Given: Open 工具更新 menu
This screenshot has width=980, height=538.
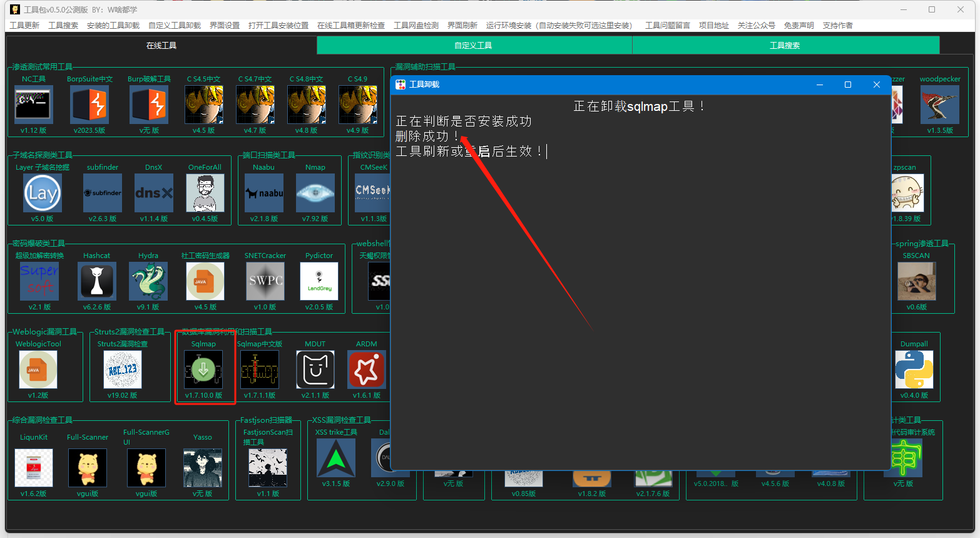Looking at the screenshot, I should tap(24, 26).
